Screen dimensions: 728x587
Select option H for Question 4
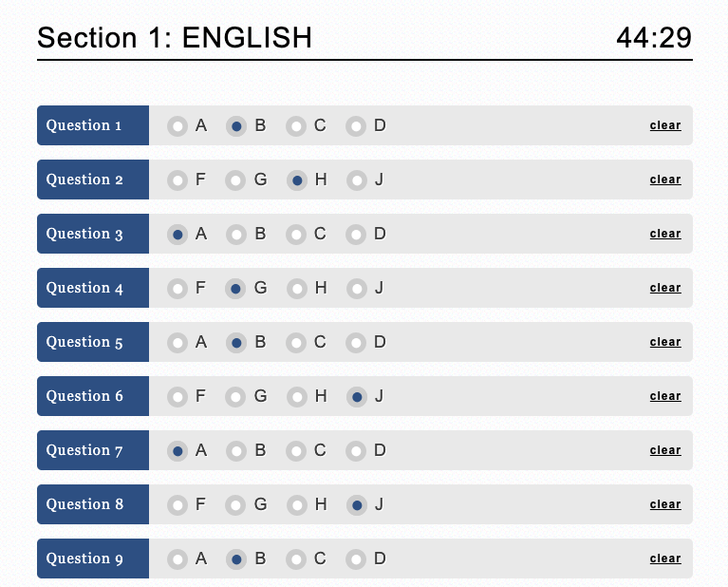click(x=297, y=289)
